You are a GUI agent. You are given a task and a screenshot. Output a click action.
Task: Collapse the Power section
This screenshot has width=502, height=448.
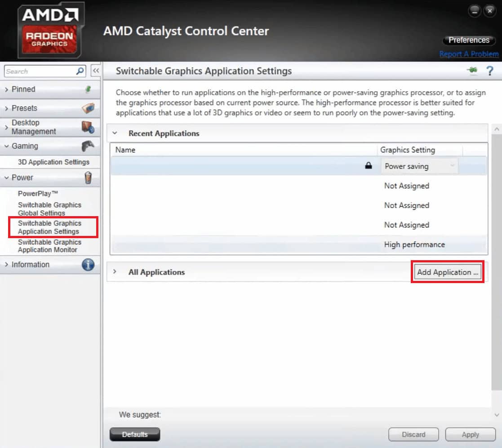tap(6, 177)
